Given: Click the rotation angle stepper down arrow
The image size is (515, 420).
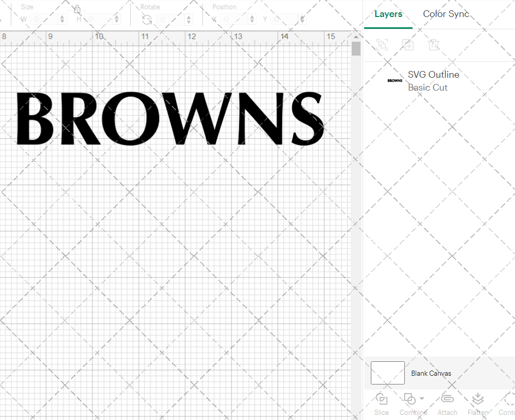Looking at the screenshot, I should [188, 21].
